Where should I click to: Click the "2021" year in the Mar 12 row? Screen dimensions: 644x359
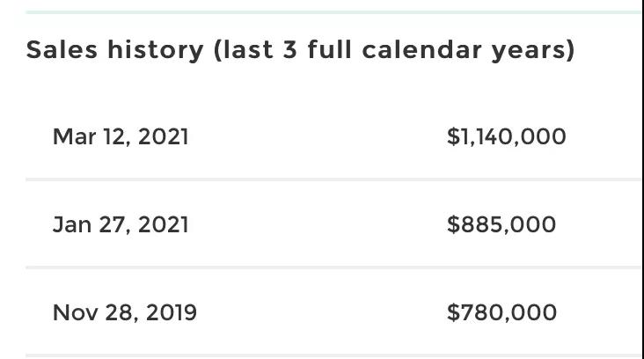pos(163,136)
